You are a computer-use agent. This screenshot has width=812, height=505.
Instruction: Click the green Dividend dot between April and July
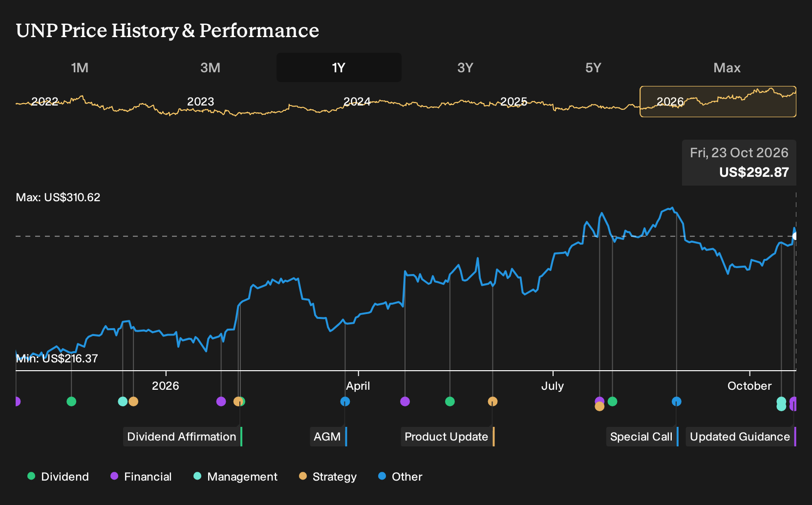450,401
